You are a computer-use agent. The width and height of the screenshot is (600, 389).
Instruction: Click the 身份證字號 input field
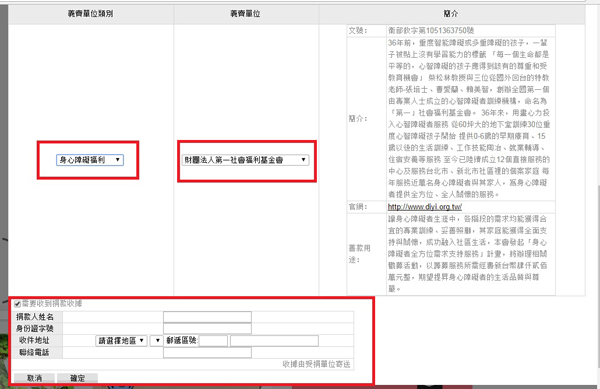[x=207, y=328]
